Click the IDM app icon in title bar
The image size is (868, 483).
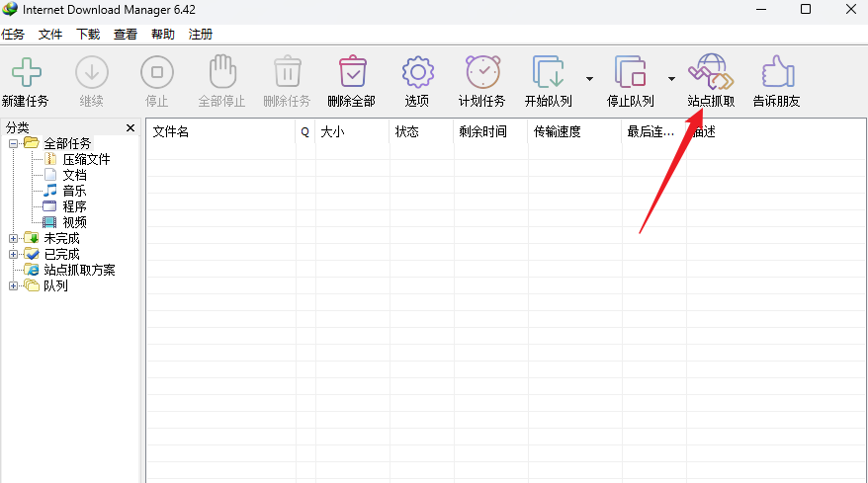pyautogui.click(x=10, y=10)
